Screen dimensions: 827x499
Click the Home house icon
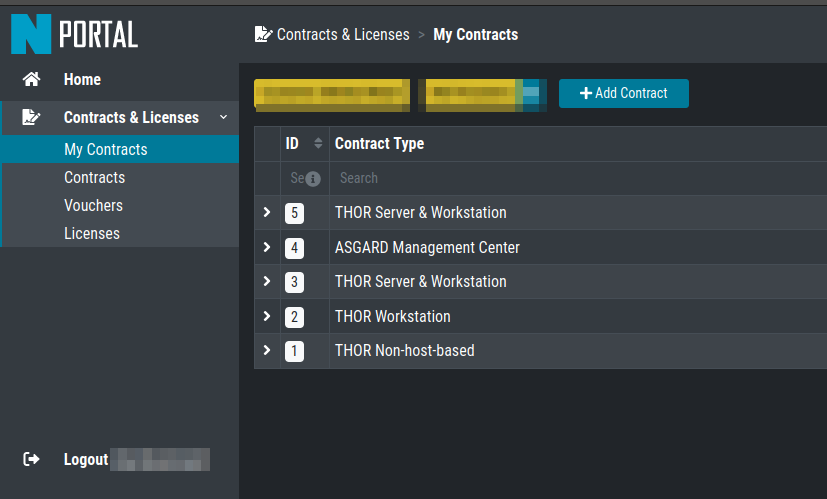click(31, 79)
